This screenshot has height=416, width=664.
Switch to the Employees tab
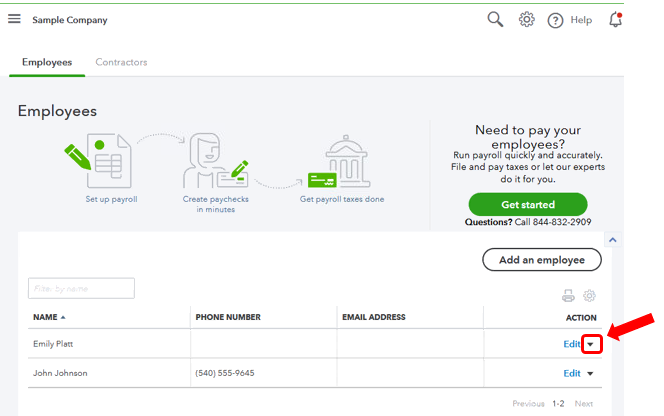(x=47, y=62)
